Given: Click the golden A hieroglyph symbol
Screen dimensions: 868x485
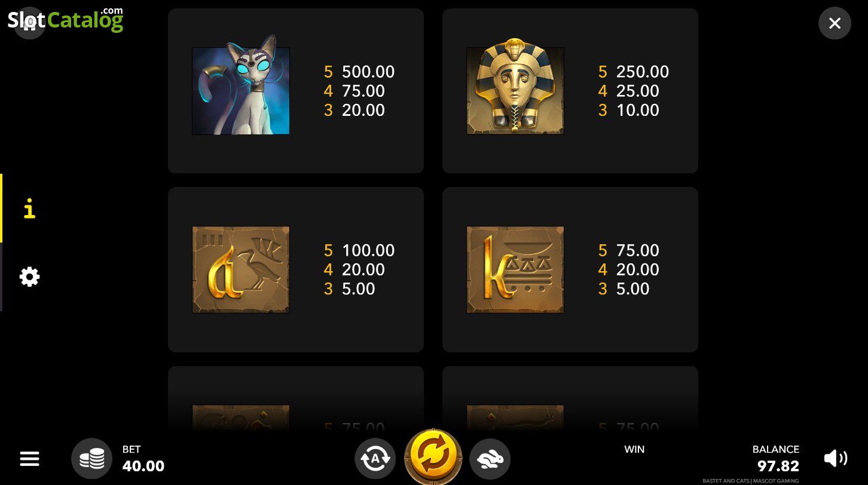Looking at the screenshot, I should [x=240, y=269].
